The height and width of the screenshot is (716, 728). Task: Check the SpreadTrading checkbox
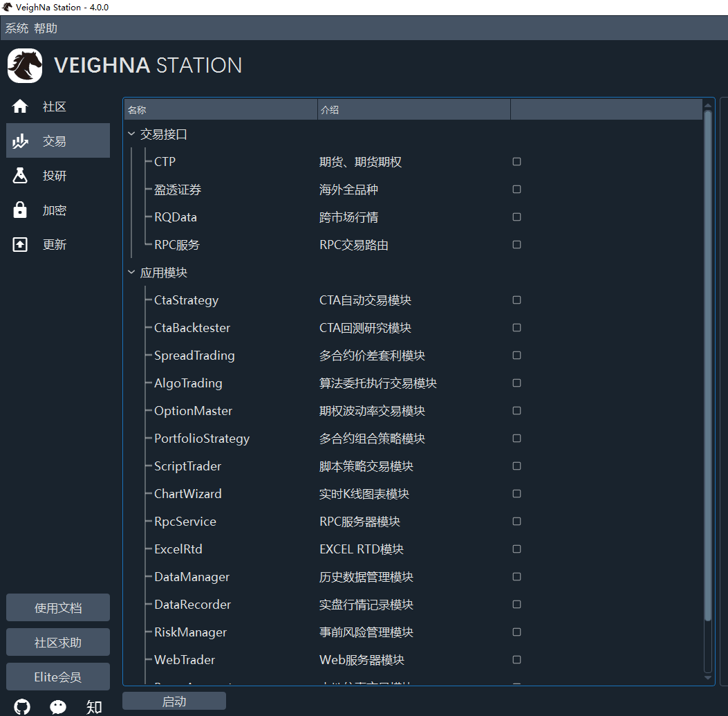[516, 355]
